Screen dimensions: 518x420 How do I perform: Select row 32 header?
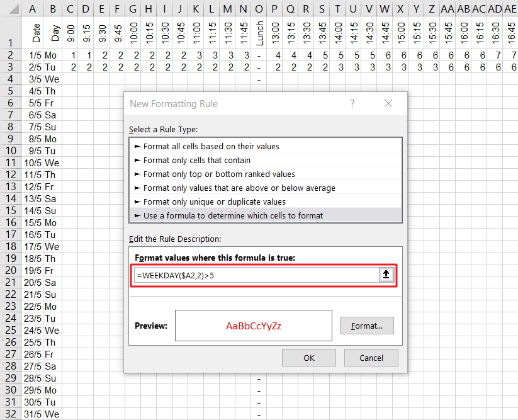tap(11, 414)
